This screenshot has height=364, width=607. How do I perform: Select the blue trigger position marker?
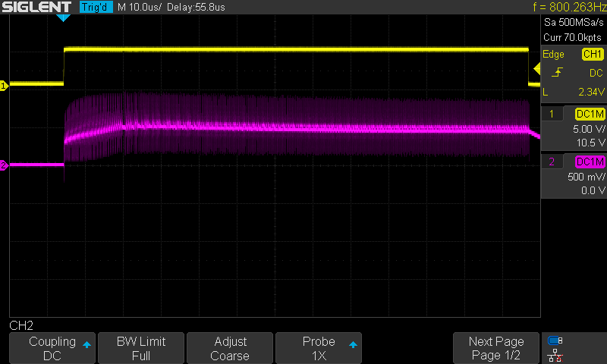(x=63, y=17)
